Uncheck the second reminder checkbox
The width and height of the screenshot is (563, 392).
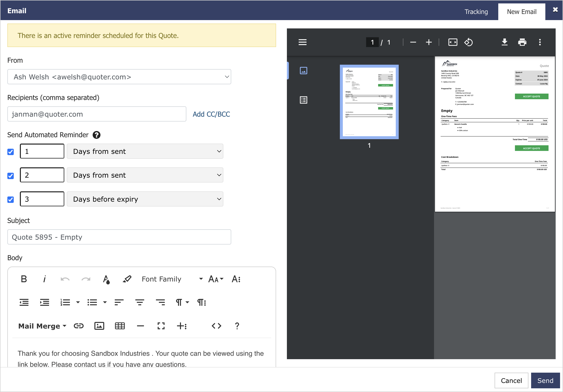click(11, 176)
